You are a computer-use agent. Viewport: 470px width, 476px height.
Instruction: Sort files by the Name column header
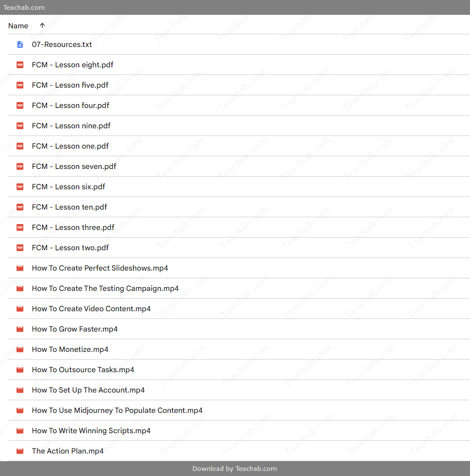pos(18,26)
